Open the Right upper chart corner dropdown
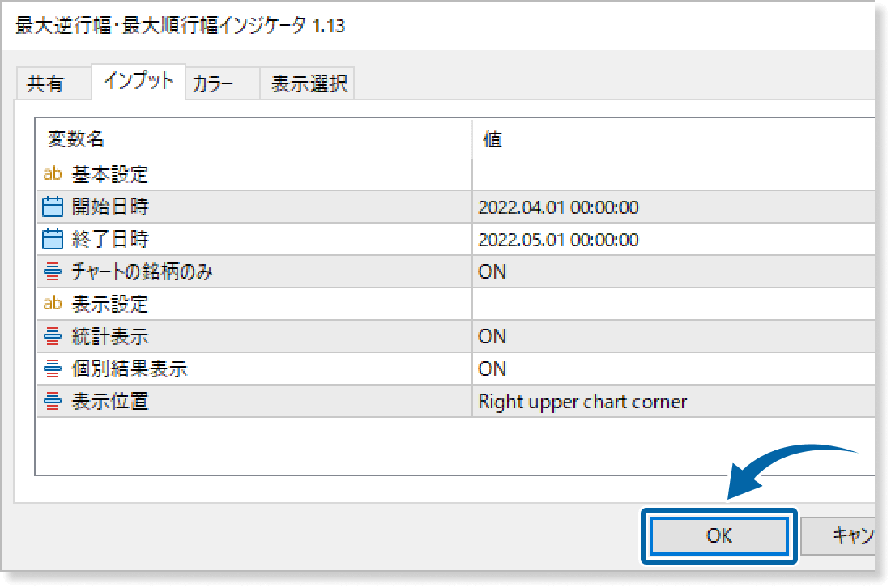 click(x=582, y=402)
